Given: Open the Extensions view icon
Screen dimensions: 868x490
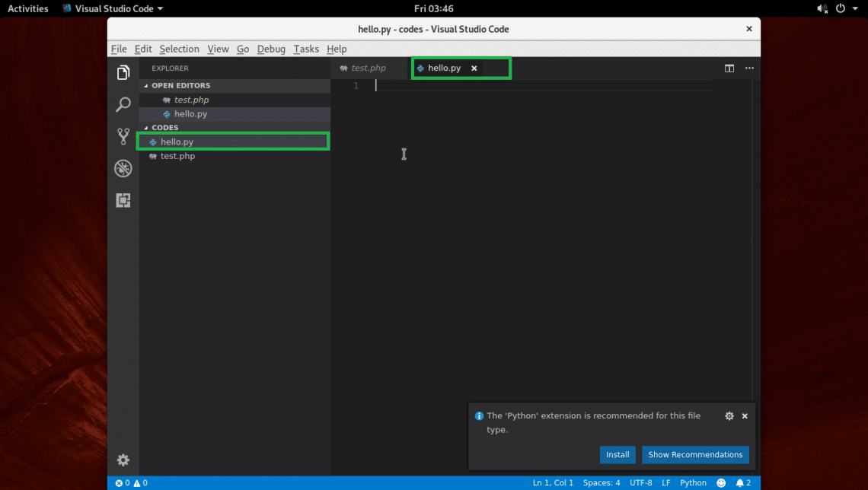Looking at the screenshot, I should click(x=123, y=201).
